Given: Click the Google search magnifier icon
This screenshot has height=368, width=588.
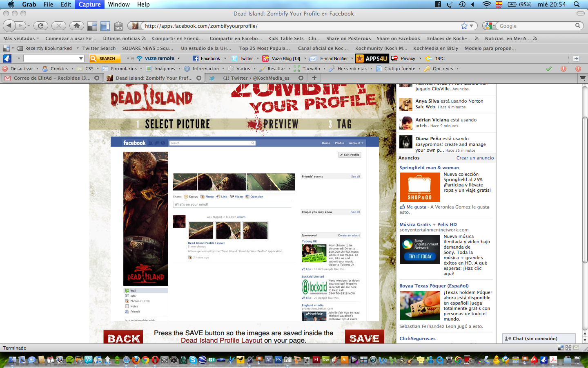Looking at the screenshot, I should [x=578, y=25].
